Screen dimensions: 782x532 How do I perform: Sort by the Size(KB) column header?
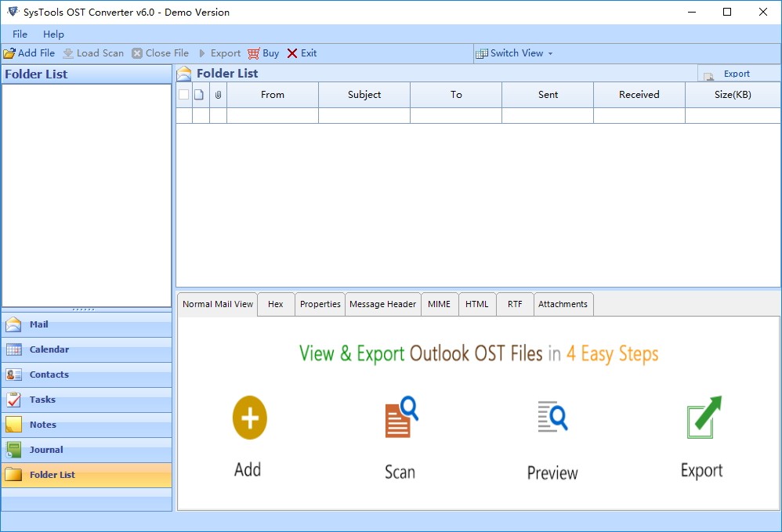pos(733,95)
